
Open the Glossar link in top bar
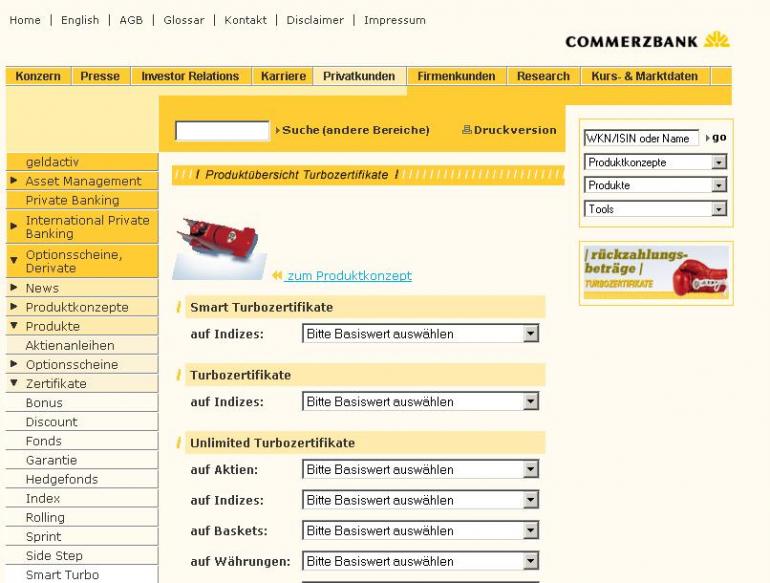click(184, 20)
